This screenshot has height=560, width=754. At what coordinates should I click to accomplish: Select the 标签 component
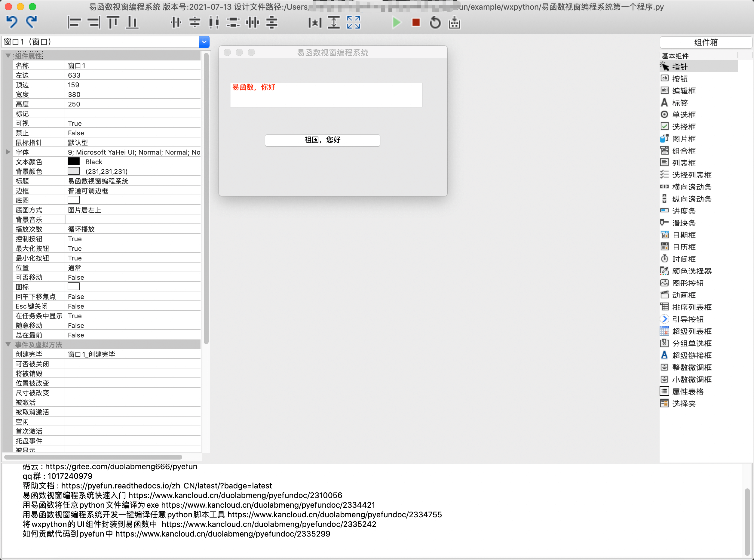[x=698, y=103]
